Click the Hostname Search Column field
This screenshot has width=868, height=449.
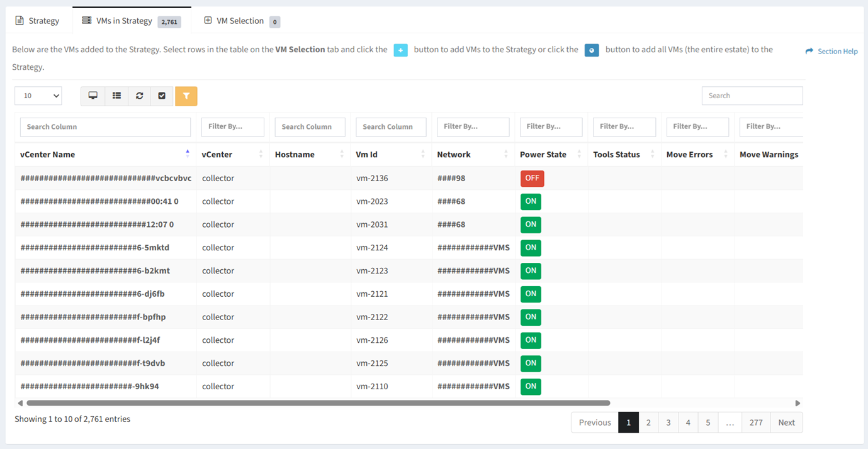click(310, 126)
